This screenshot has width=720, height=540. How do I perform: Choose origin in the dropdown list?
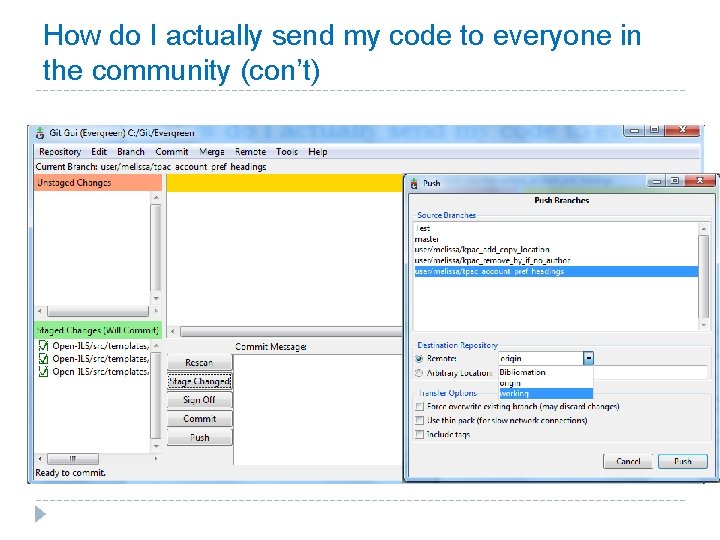(x=546, y=383)
